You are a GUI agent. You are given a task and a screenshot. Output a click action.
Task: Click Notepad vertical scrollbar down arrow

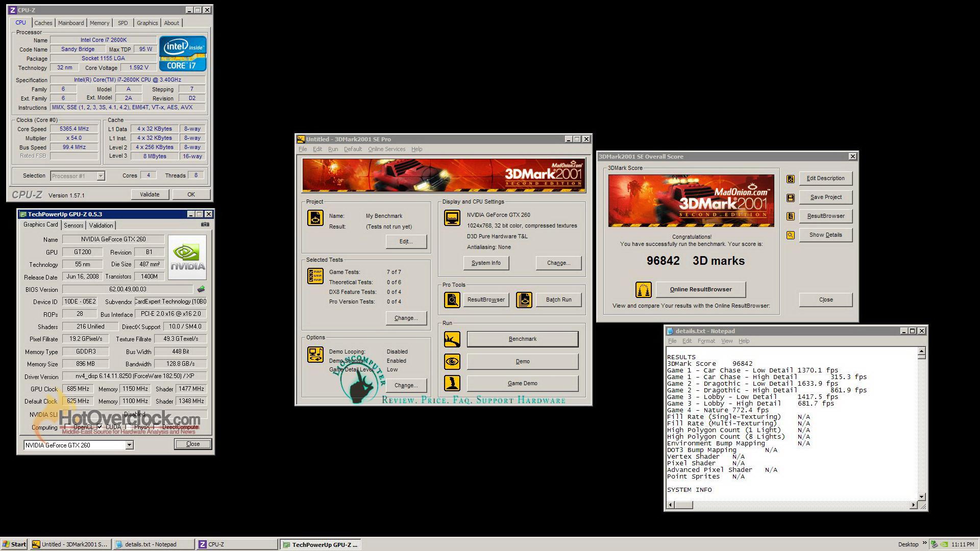[921, 496]
